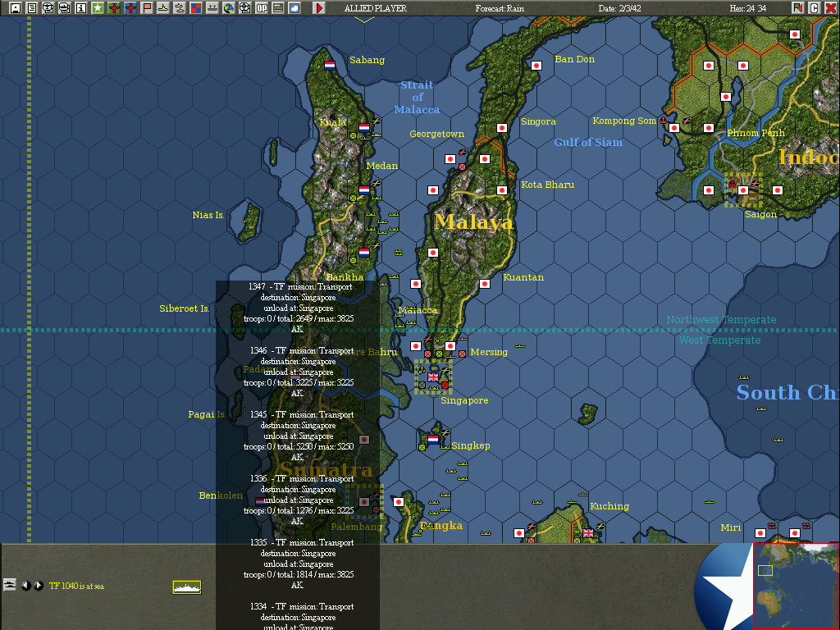Select the Japanese base at Kompong Som
Screen dimensions: 840x630
(674, 128)
